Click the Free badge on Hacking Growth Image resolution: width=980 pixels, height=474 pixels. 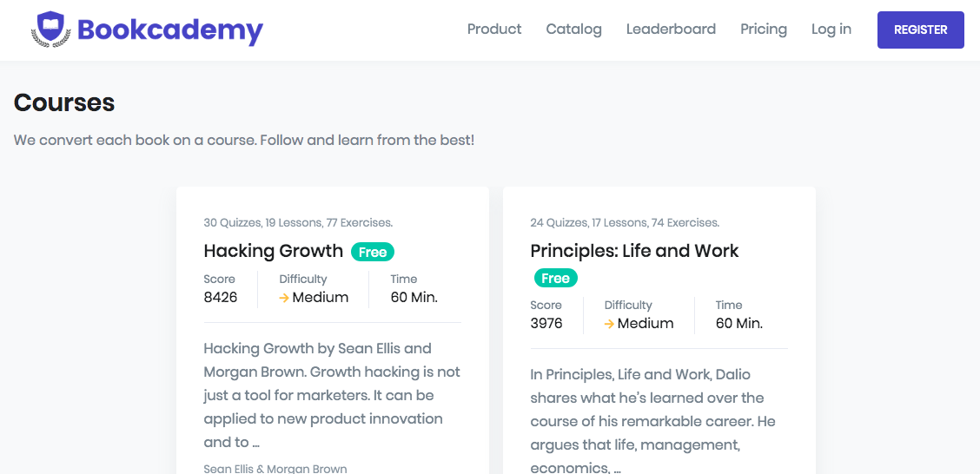373,252
